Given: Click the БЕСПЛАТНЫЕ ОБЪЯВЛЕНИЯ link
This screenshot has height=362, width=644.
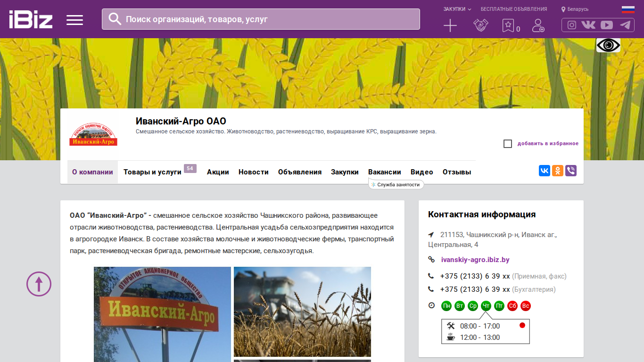Looking at the screenshot, I should tap(514, 9).
